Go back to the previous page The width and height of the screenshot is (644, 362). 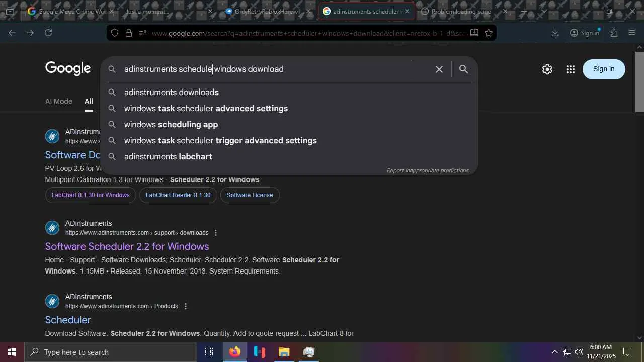[x=12, y=33]
